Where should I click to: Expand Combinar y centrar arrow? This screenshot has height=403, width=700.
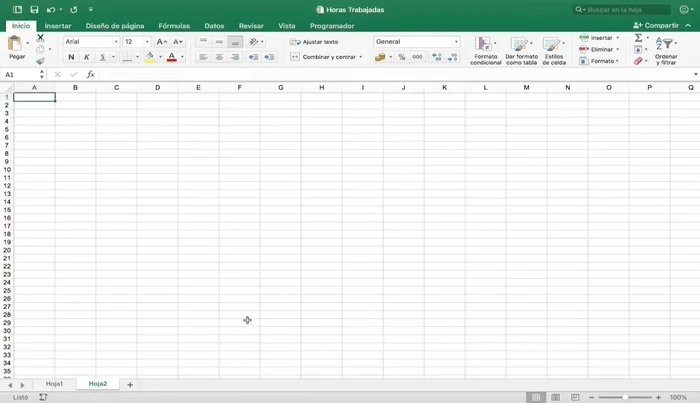360,57
